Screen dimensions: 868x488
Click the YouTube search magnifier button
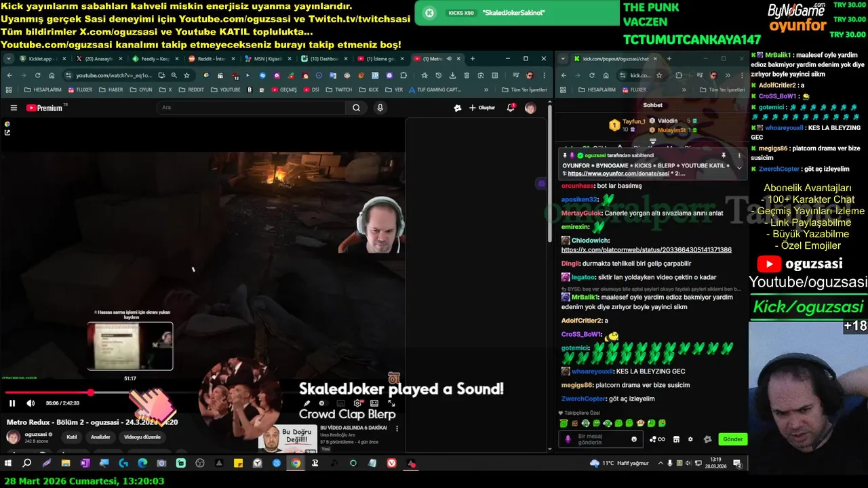357,108
